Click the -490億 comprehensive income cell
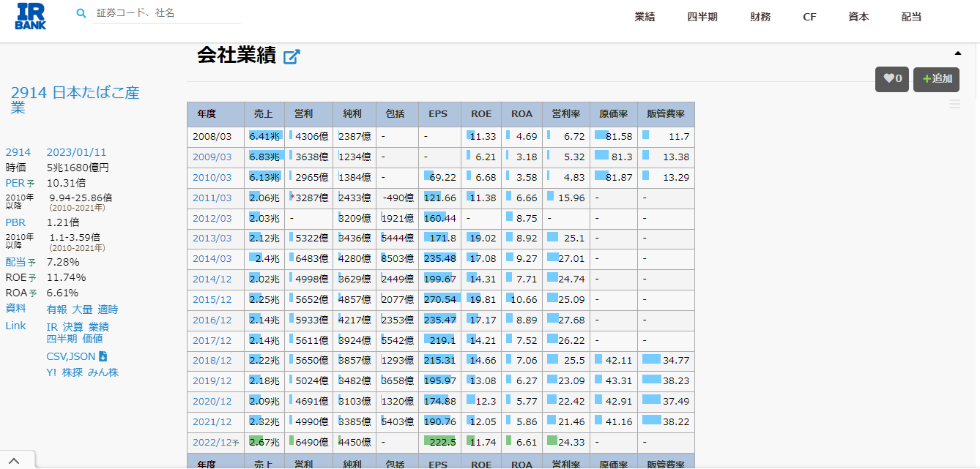The height and width of the screenshot is (469, 980). [398, 198]
